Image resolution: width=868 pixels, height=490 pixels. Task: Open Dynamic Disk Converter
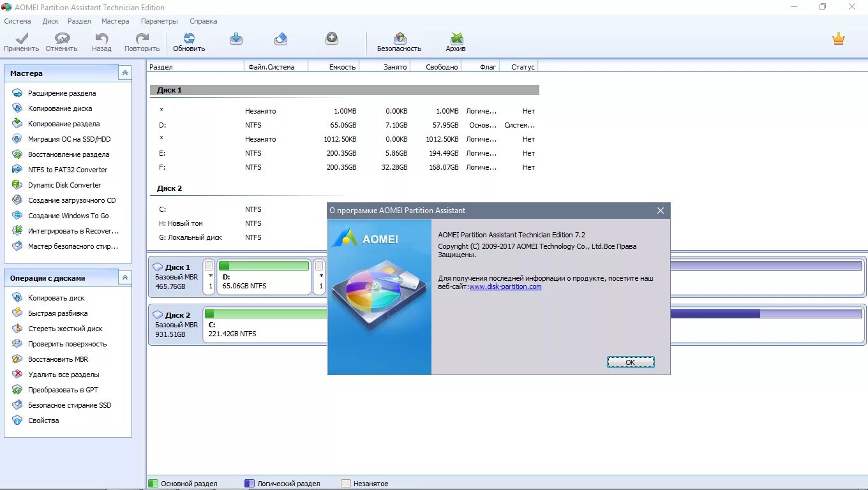[x=64, y=185]
